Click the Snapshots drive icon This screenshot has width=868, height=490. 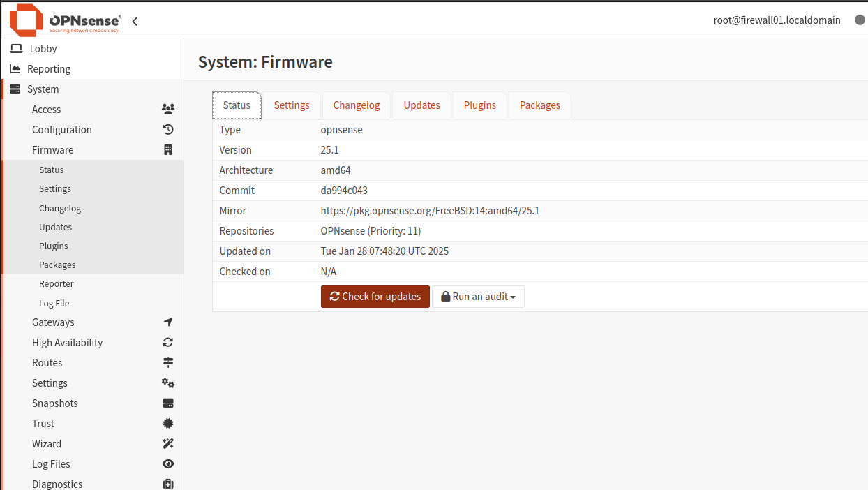168,403
